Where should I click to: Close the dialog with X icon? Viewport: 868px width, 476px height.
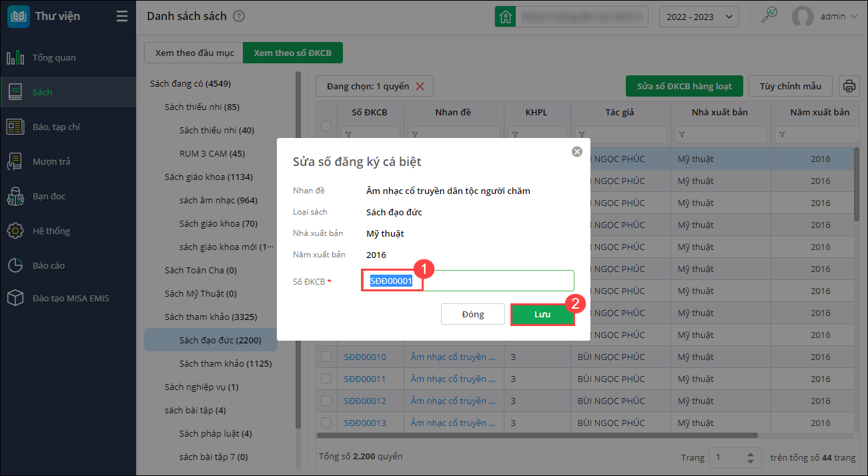tap(577, 151)
